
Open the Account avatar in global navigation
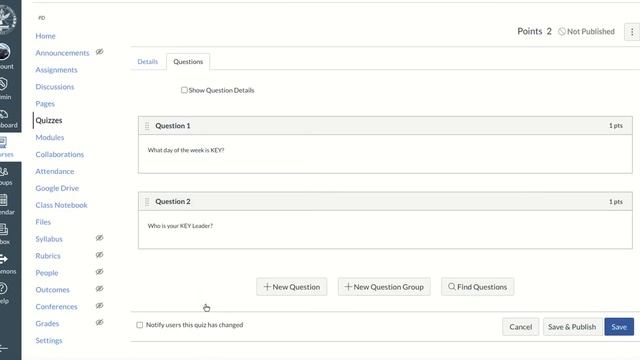(x=4, y=52)
